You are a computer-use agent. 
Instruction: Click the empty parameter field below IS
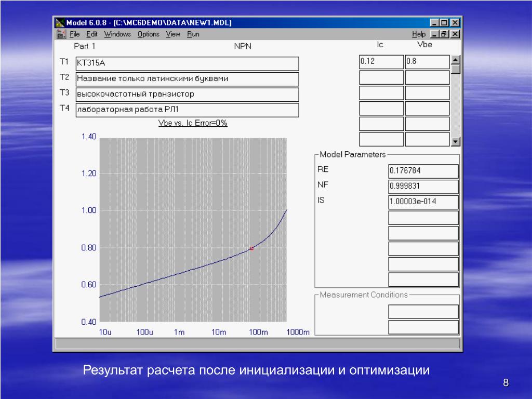(x=423, y=218)
